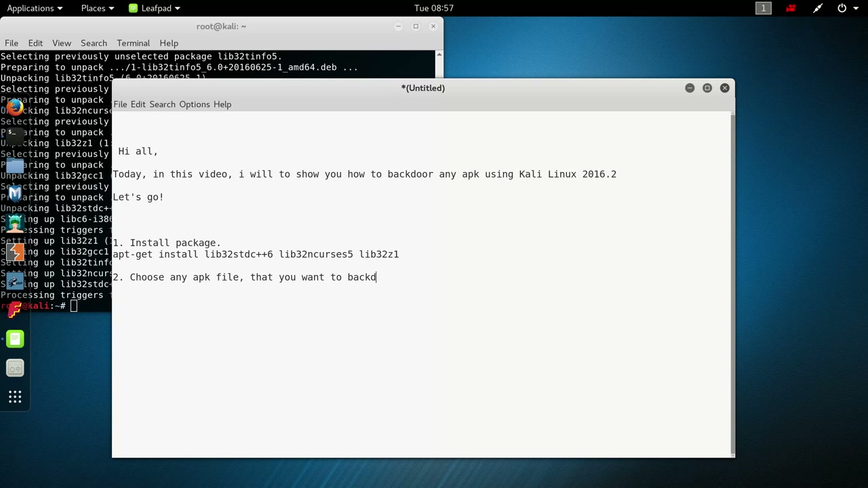This screenshot has height=488, width=868.
Task: Open the clock showing Tue 08:57
Action: tap(434, 8)
